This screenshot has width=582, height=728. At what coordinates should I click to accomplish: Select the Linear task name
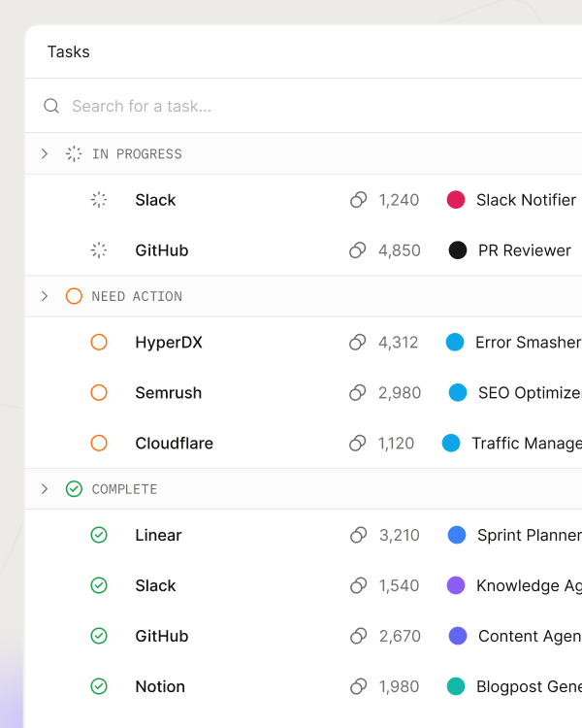coord(158,535)
